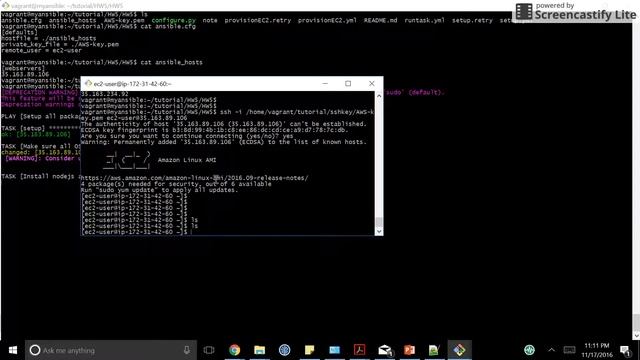This screenshot has height=360, width=640.
Task: Click scroll down arrow of background vagrant terminal
Action: (x=636, y=336)
